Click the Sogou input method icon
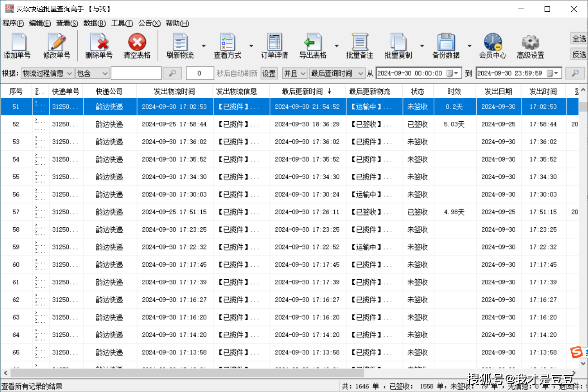Image resolution: width=588 pixels, height=392 pixels. (576, 352)
